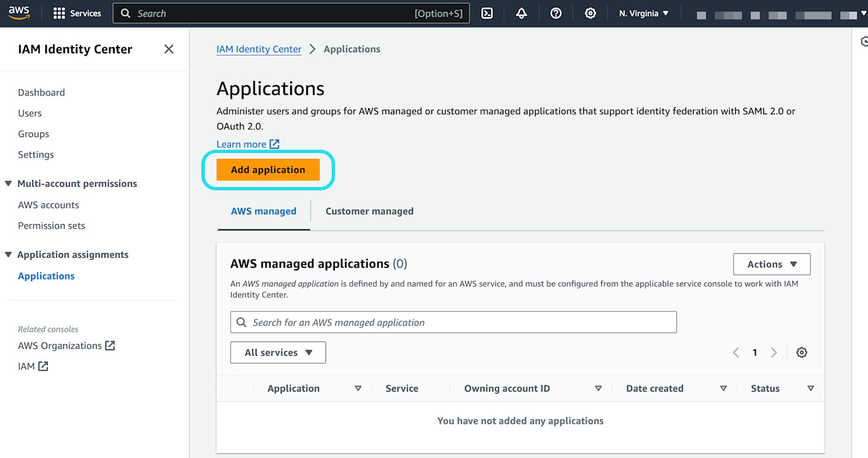Open the CloudShell terminal icon
The height and width of the screenshot is (458, 868).
pos(487,13)
